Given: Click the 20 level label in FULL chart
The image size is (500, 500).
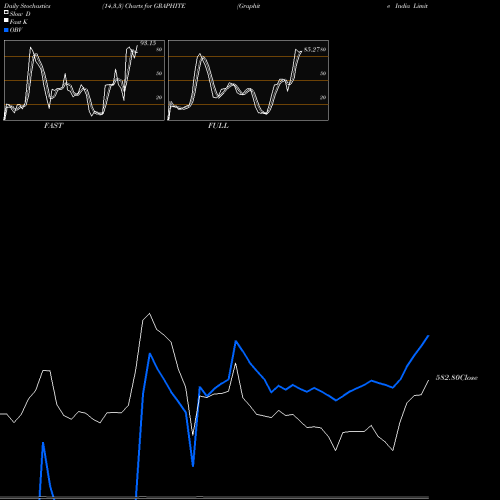Looking at the screenshot, I should click(323, 97).
